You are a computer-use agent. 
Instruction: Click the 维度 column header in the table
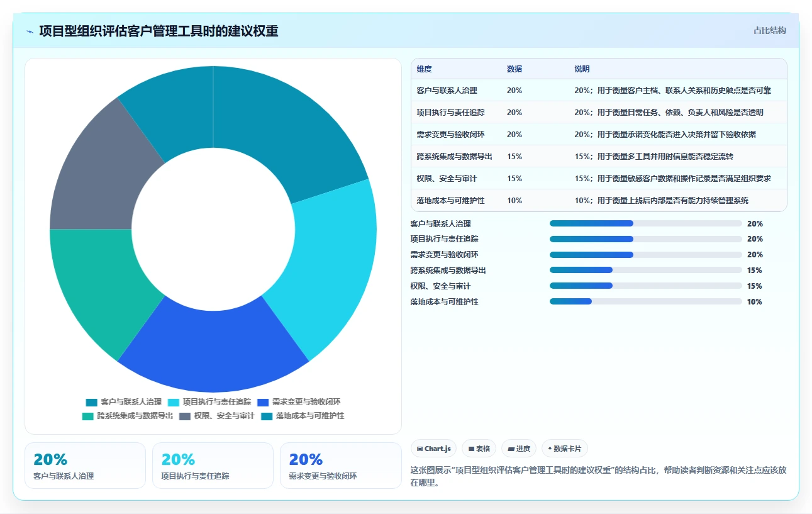coord(424,69)
